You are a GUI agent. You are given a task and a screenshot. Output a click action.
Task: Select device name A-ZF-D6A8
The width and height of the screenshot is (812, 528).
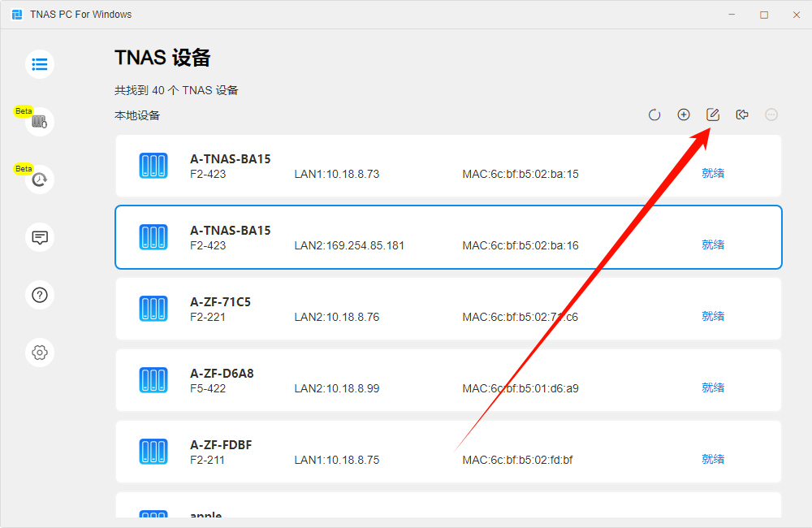222,374
